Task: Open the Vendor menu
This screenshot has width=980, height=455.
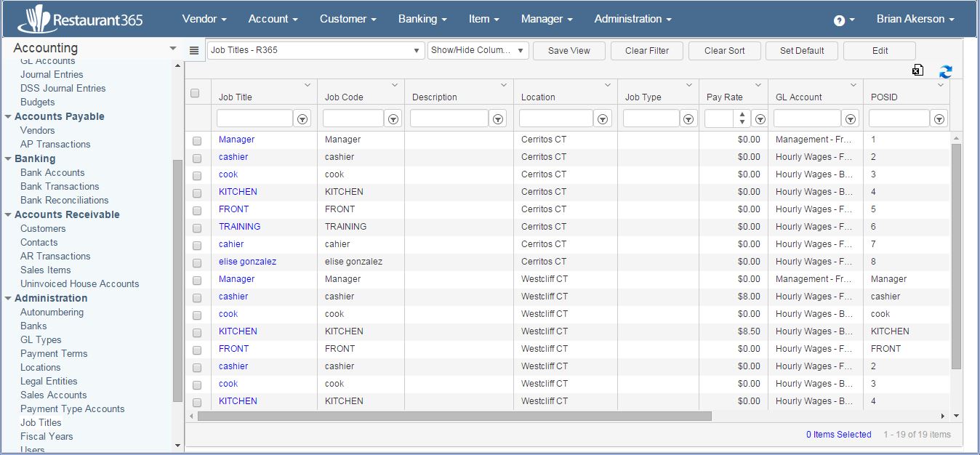Action: click(204, 19)
